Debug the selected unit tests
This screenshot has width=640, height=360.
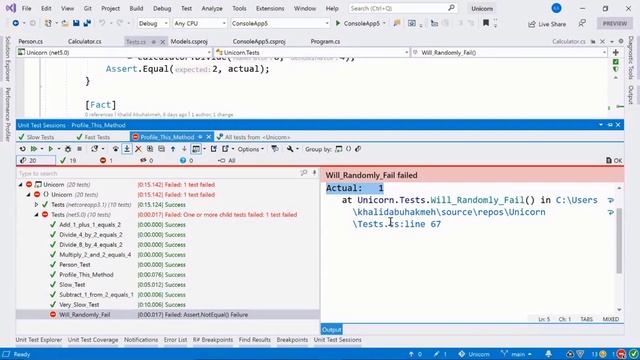point(68,149)
